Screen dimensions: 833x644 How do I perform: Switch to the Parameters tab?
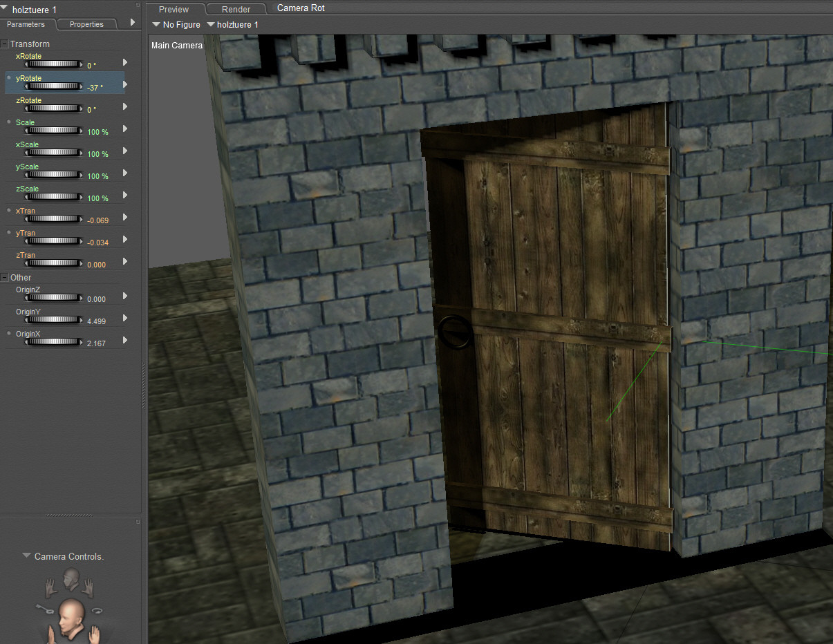(x=26, y=24)
